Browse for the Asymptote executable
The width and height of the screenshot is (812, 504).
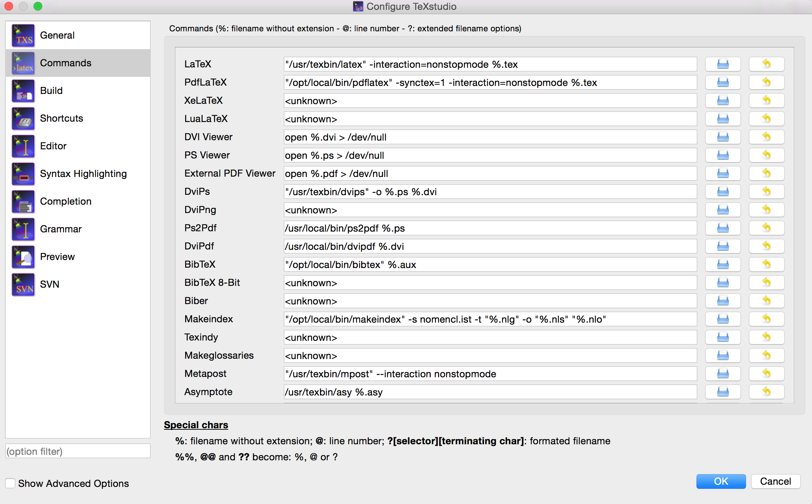(x=723, y=392)
